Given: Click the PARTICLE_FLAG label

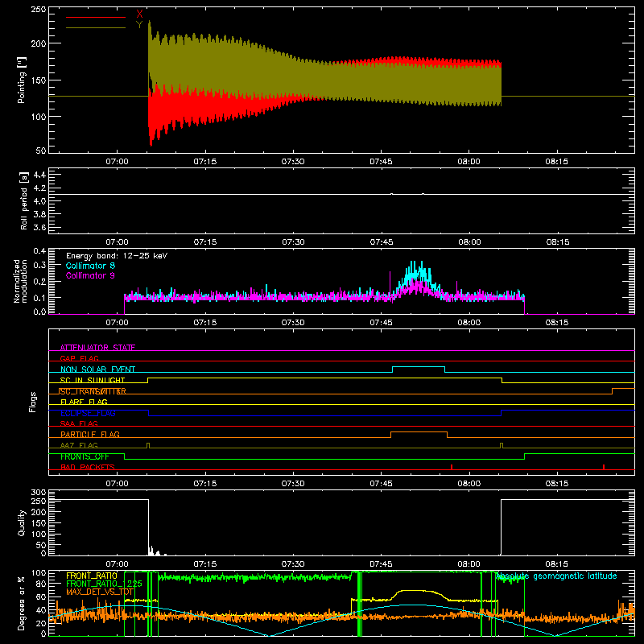Looking at the screenshot, I should coord(90,434).
